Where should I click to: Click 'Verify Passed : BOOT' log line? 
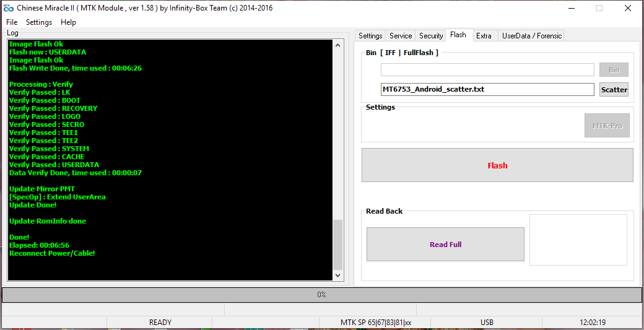pyautogui.click(x=45, y=100)
